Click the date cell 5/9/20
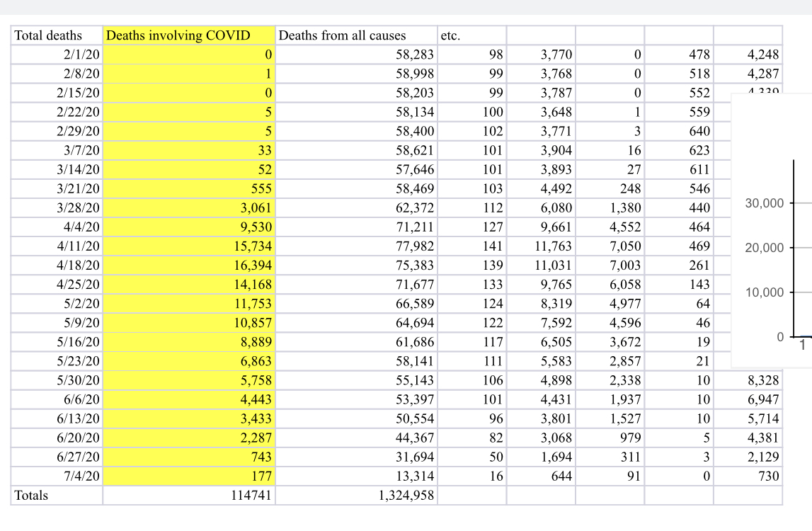812x531 pixels. 57,323
